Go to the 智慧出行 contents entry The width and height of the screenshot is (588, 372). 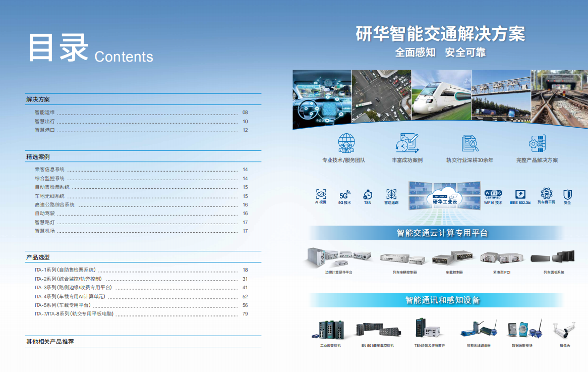click(x=141, y=121)
